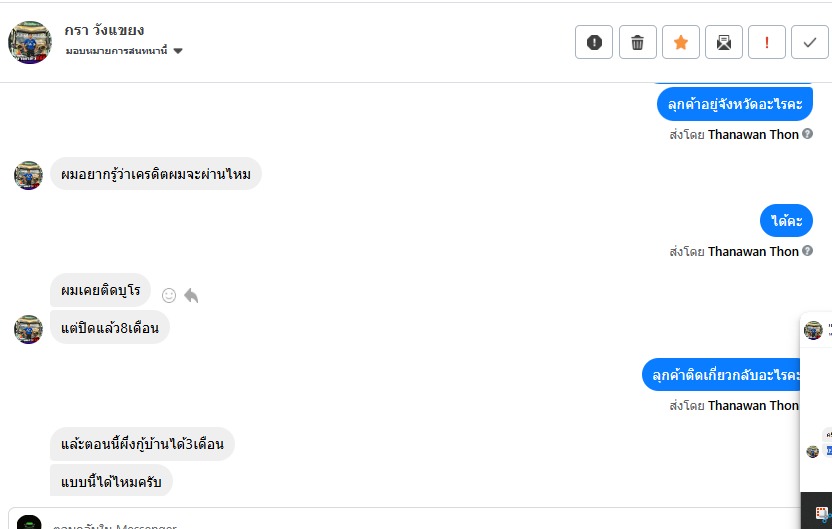Image resolution: width=832 pixels, height=529 pixels.
Task: Click Thanawan Thon sender name under ได้คะ
Action: (x=753, y=252)
